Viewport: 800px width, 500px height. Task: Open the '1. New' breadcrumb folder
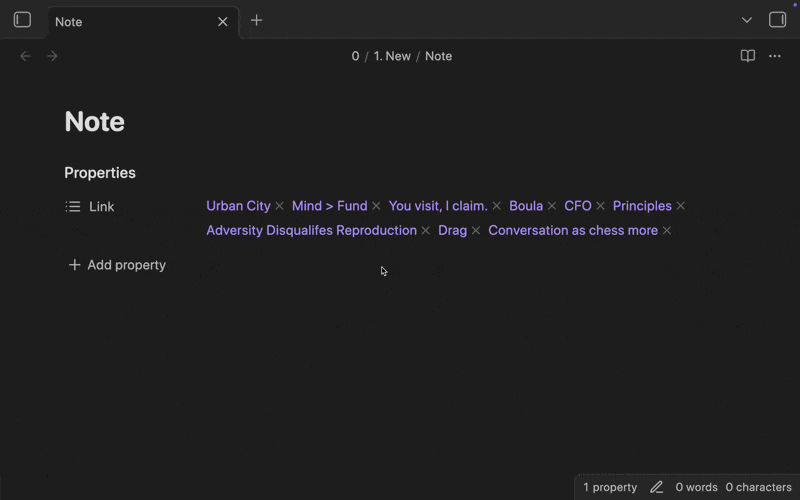(392, 56)
